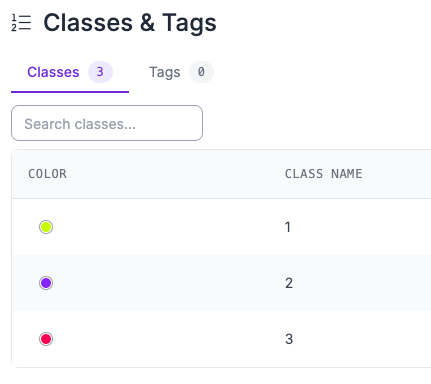The width and height of the screenshot is (431, 384).
Task: Select class name 2 in the table
Action: [x=289, y=283]
